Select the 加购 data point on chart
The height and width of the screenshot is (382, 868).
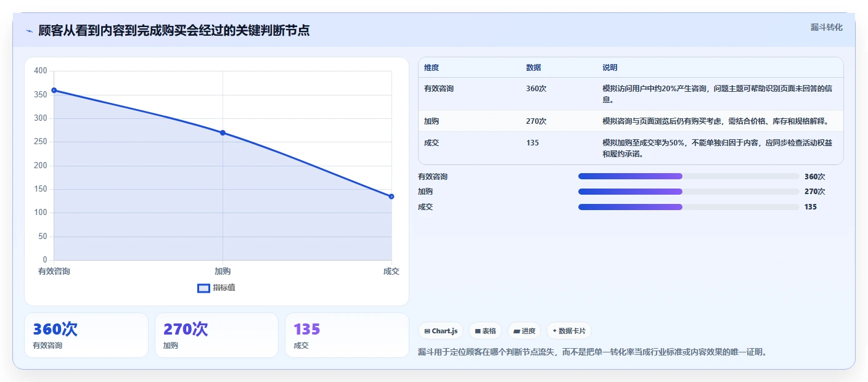223,133
